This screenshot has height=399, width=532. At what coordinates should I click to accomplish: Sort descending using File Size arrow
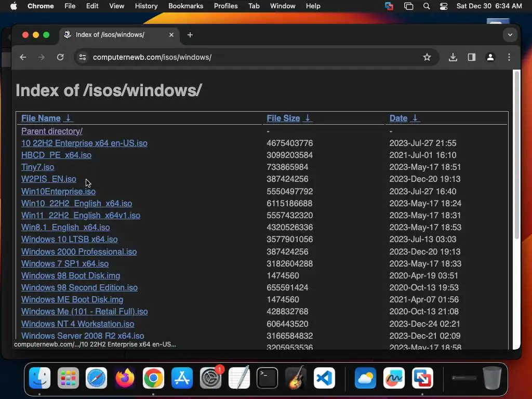click(308, 118)
